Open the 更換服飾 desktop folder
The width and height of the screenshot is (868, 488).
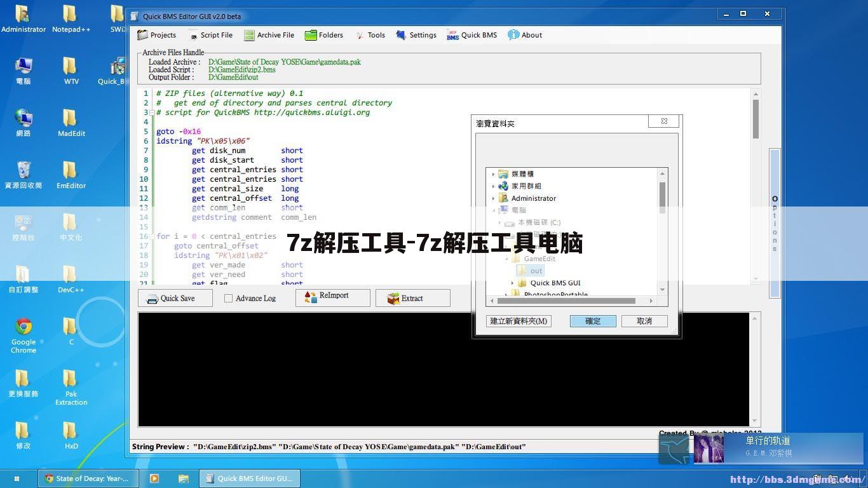(24, 384)
